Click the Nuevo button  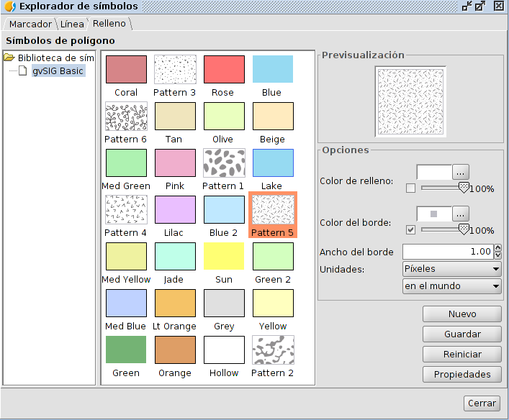[x=461, y=314]
